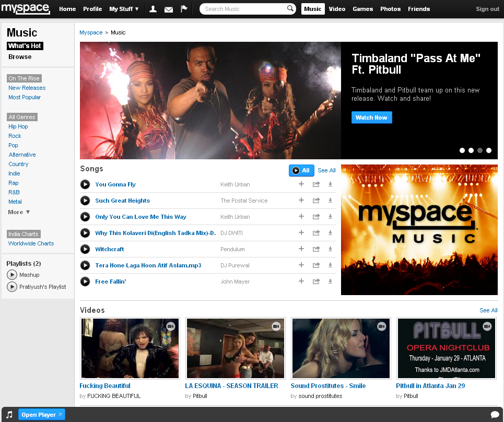This screenshot has height=422, width=504.
Task: Open the mail envelope icon
Action: (168, 9)
